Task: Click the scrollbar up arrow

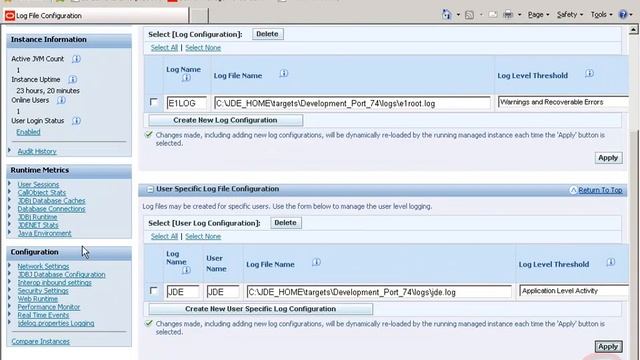Action: (x=633, y=30)
